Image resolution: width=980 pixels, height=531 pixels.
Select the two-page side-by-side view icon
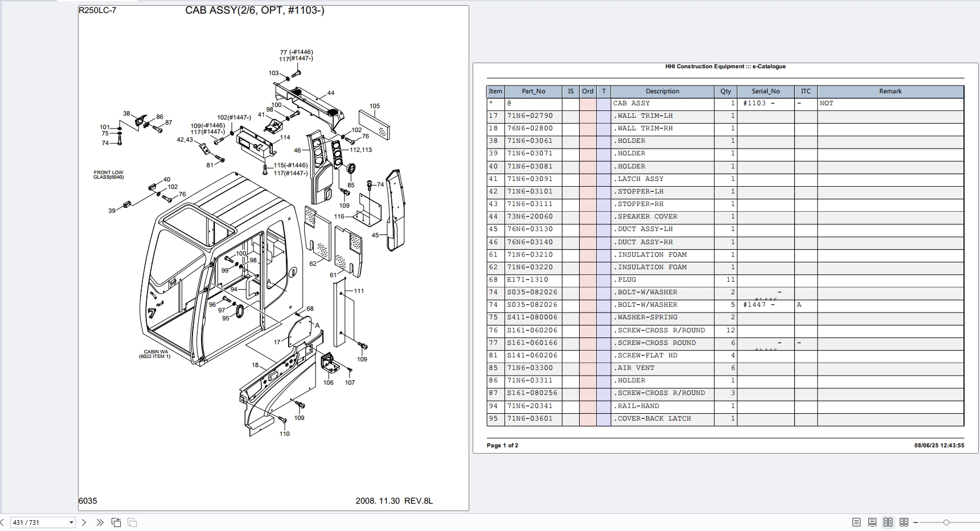pos(888,522)
